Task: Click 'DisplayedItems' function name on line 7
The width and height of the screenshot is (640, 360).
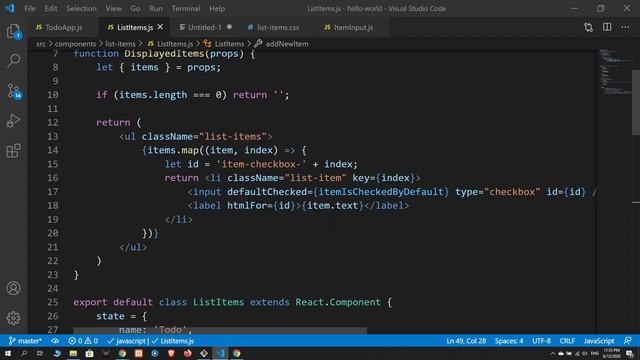Action: (164, 53)
